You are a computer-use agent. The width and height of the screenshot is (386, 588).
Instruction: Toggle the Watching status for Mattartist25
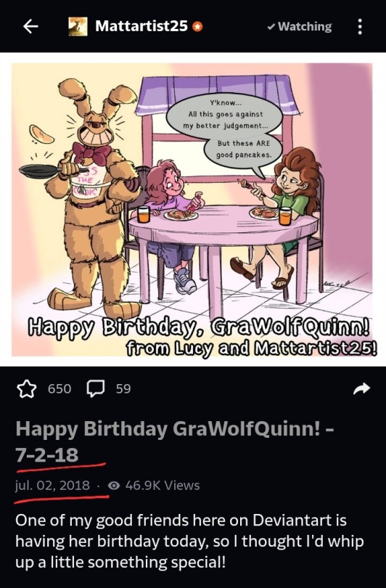point(300,27)
